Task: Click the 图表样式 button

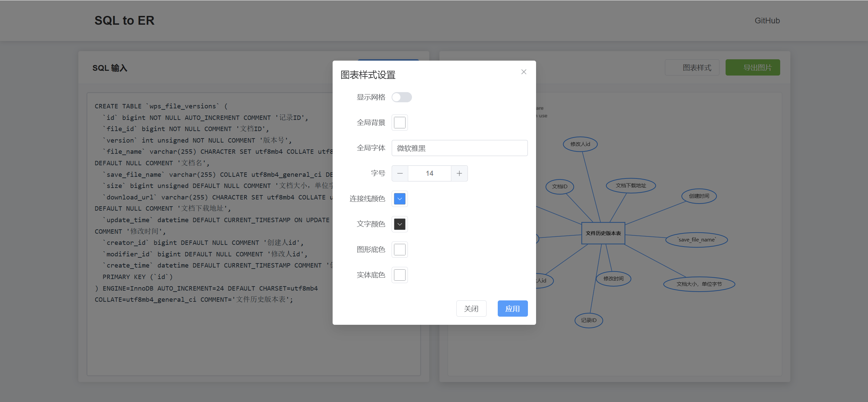Action: (692, 67)
